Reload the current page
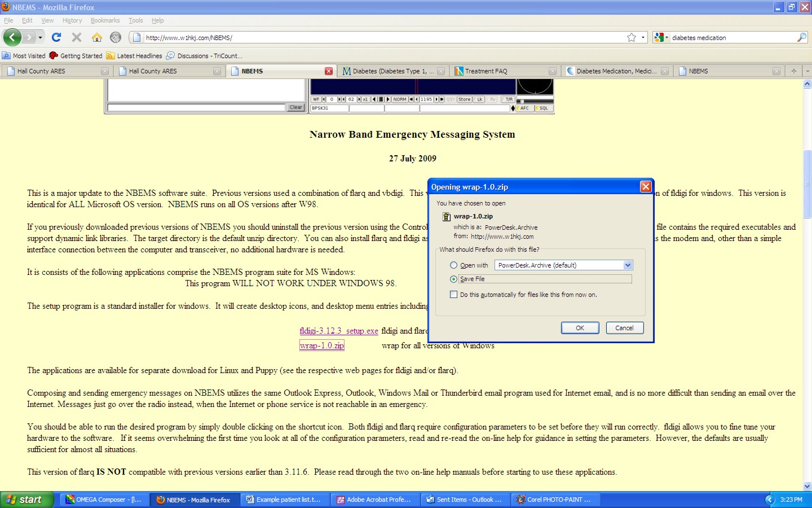The height and width of the screenshot is (508, 812). pos(56,37)
